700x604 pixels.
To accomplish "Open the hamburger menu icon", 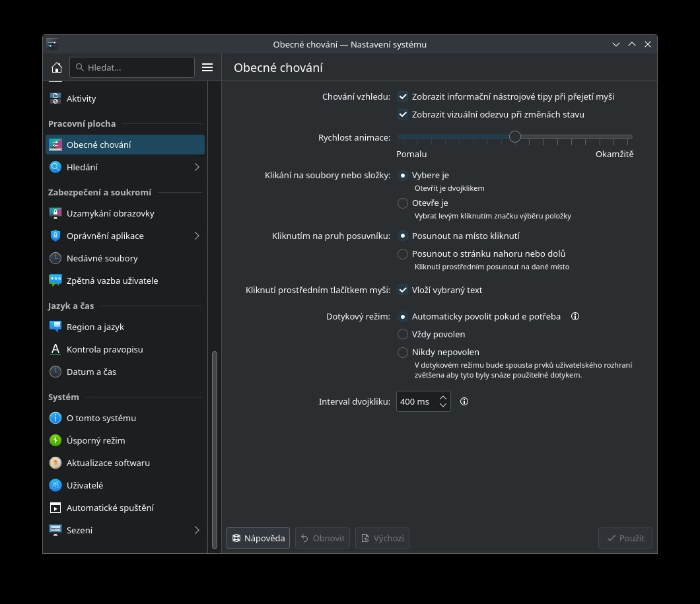I will click(x=207, y=67).
